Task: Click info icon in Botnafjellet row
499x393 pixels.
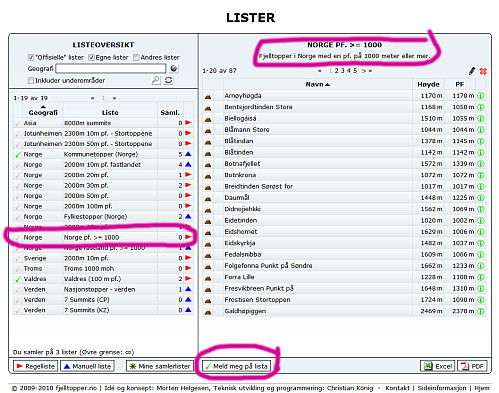Action: pyautogui.click(x=481, y=164)
